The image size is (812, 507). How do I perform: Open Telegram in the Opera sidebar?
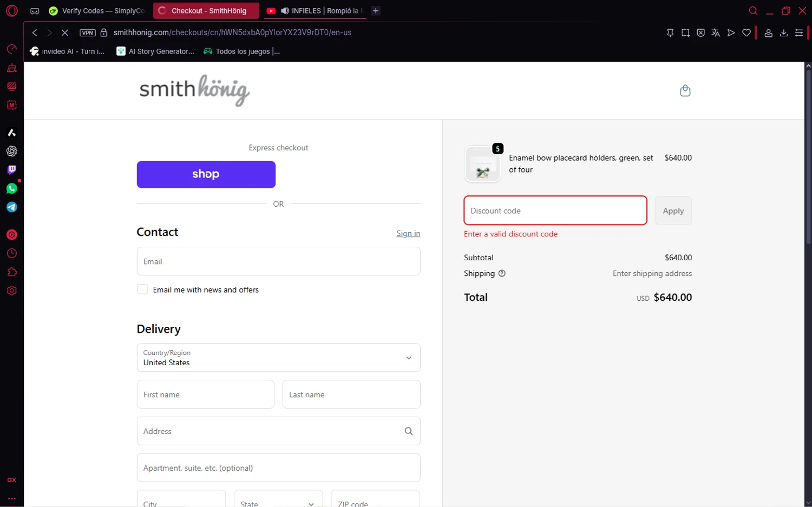(x=11, y=207)
